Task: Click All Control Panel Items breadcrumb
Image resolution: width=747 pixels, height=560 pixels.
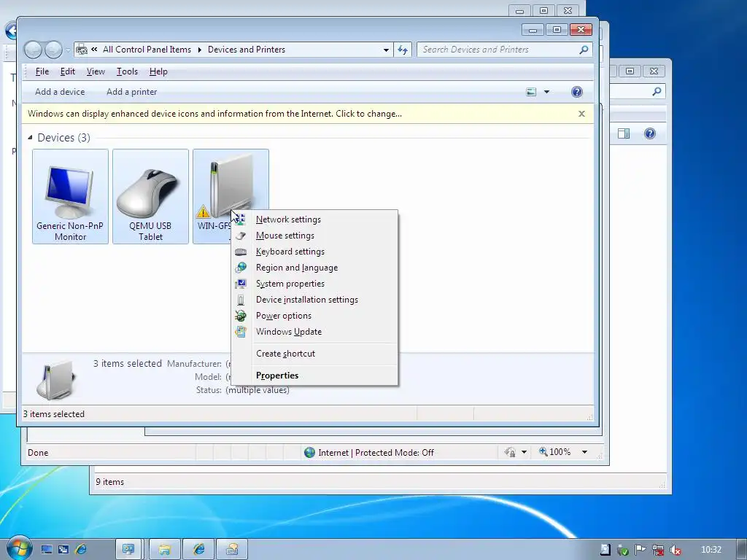Action: [147, 50]
